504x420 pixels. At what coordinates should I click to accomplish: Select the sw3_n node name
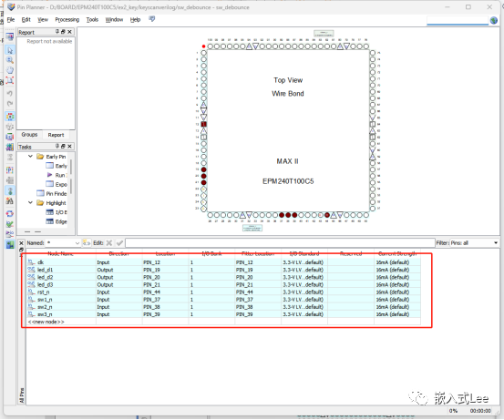click(45, 314)
